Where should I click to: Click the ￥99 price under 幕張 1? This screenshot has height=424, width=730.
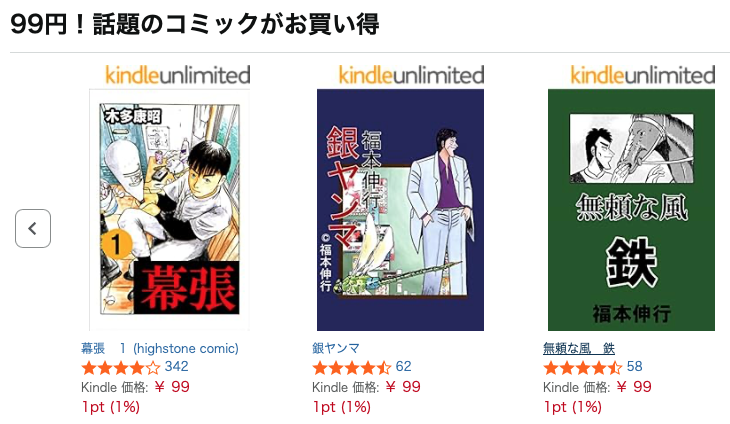pyautogui.click(x=172, y=387)
